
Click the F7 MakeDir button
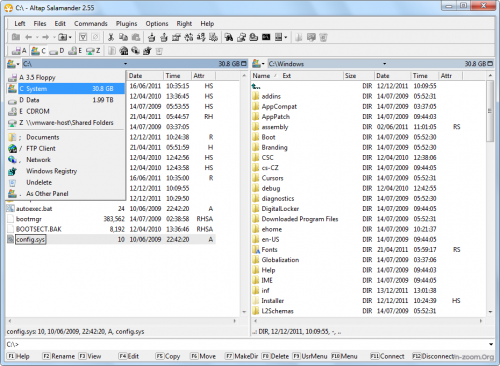[x=242, y=356]
